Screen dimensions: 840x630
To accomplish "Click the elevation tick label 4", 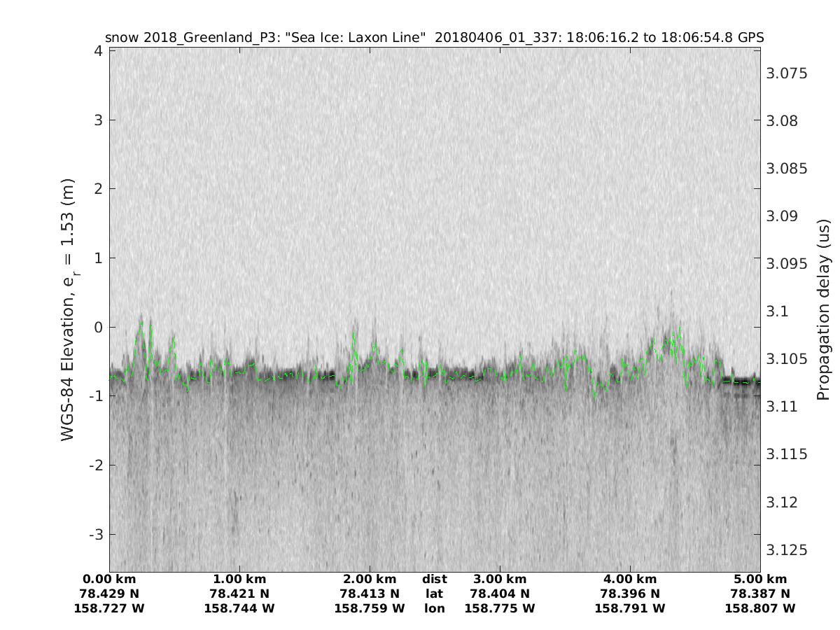I will pyautogui.click(x=97, y=51).
